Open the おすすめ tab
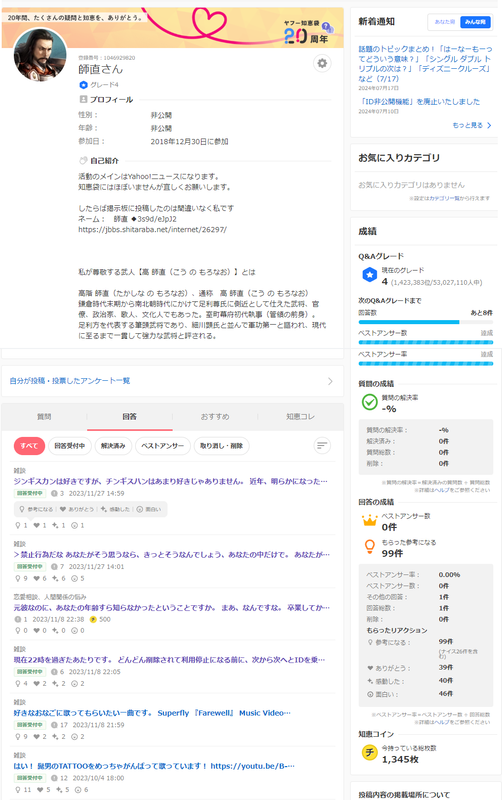502x800 pixels. (x=215, y=416)
